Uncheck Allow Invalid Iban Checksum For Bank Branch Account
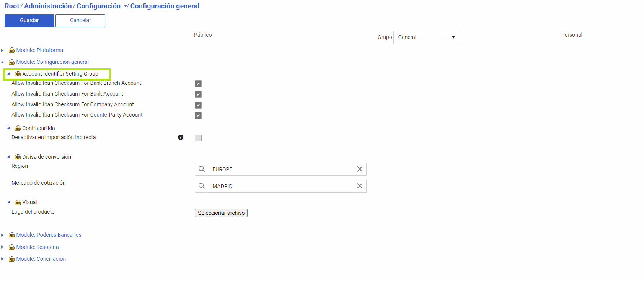This screenshot has height=281, width=644. click(198, 84)
